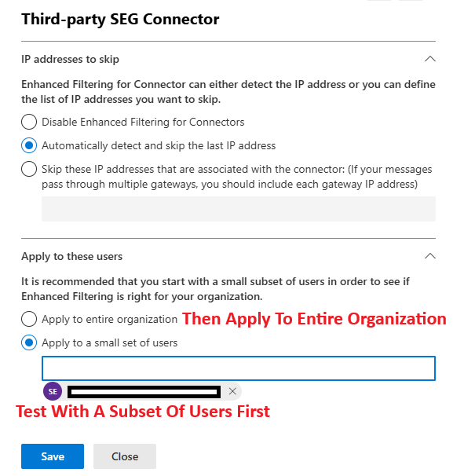Click the Third-party SEG Connector title
This screenshot has width=453, height=476.
120,19
